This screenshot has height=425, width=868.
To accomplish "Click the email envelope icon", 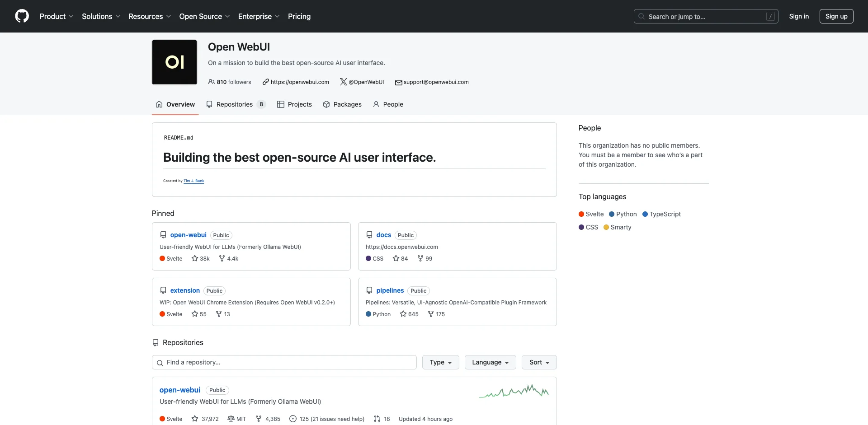I will click(x=398, y=82).
